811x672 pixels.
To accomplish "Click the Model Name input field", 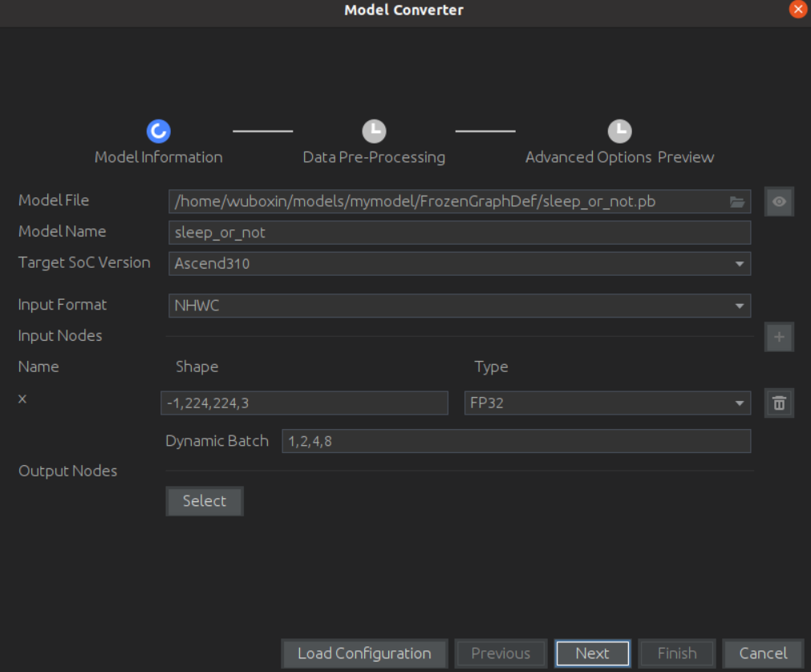I will [x=460, y=233].
